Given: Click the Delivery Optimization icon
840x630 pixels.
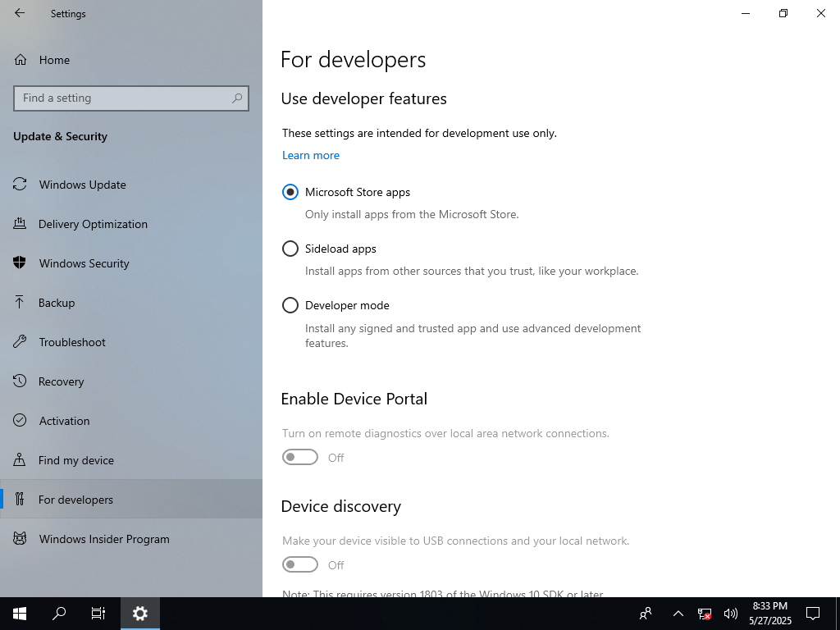Looking at the screenshot, I should click(20, 224).
